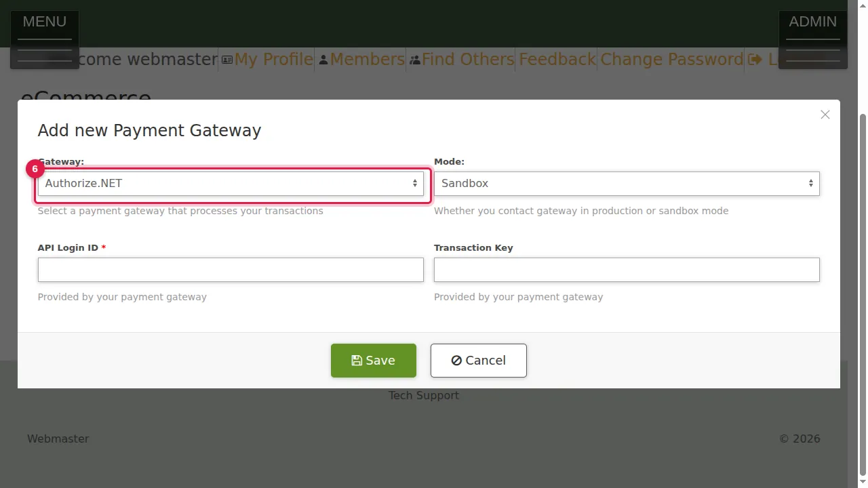
Task: Click the 'Mode:' field label
Action: (449, 162)
